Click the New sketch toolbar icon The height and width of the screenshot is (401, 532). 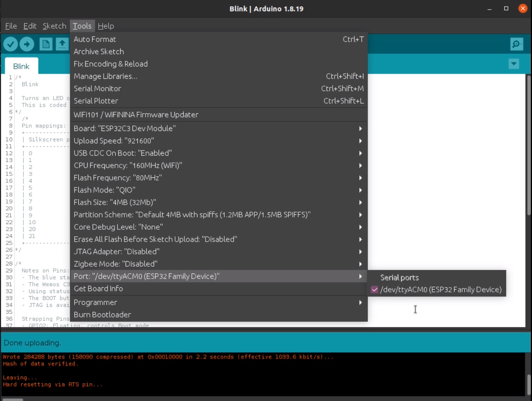pyautogui.click(x=46, y=44)
